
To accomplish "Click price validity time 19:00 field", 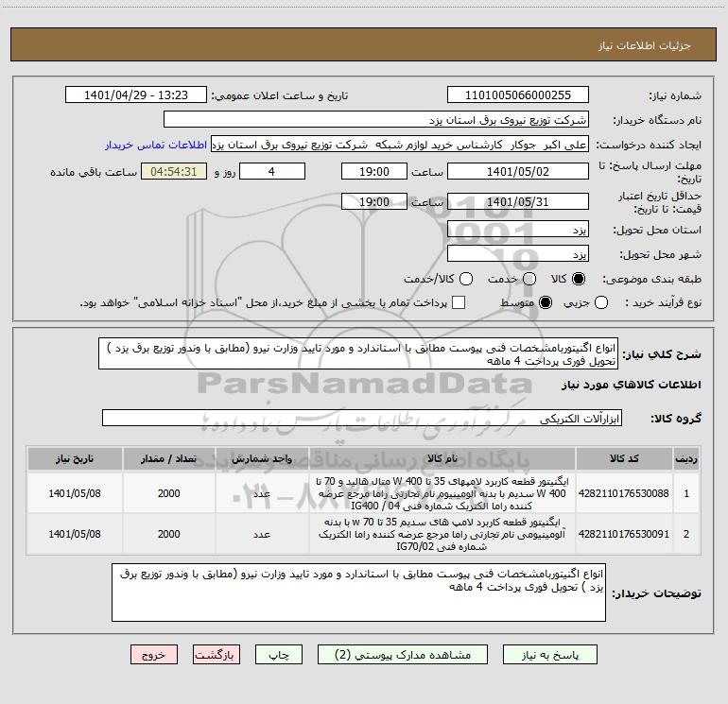I will tap(374, 201).
